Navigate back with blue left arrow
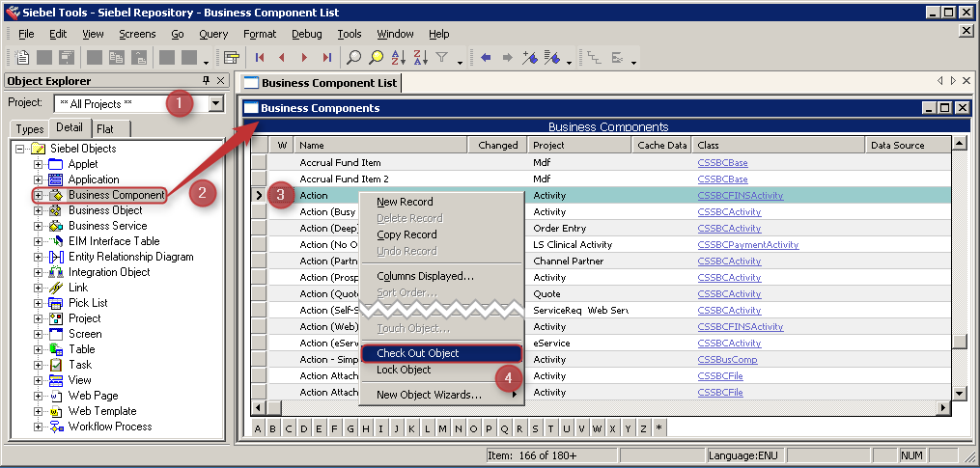Viewport: 980px width, 468px height. 486,58
